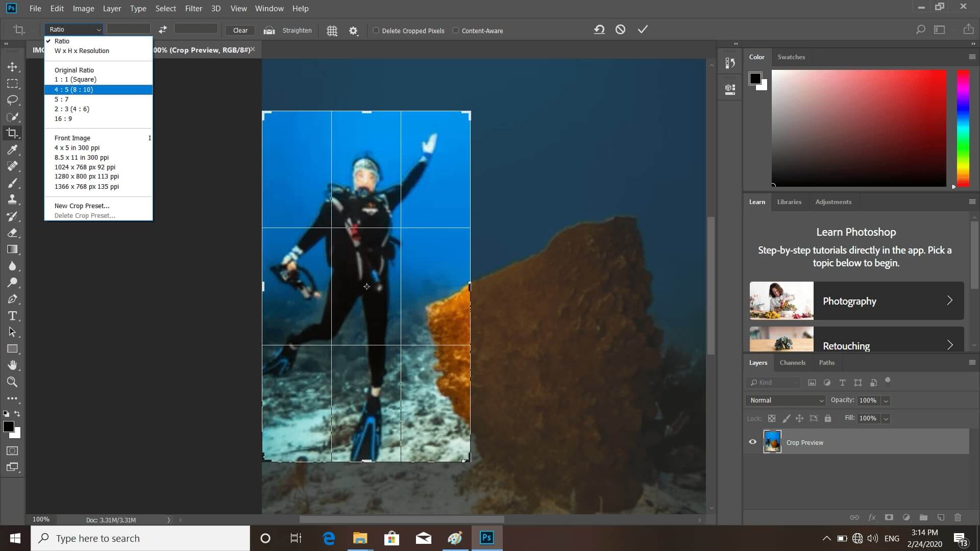Image resolution: width=980 pixels, height=551 pixels.
Task: Select the Eyedropper tool
Action: 12,149
